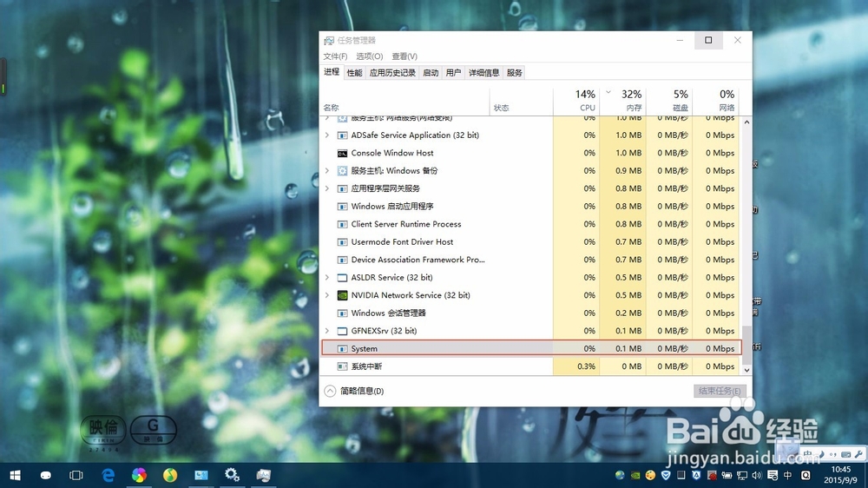The height and width of the screenshot is (488, 868).
Task: Open the colorful pinwheel app on taskbar
Action: 139,475
